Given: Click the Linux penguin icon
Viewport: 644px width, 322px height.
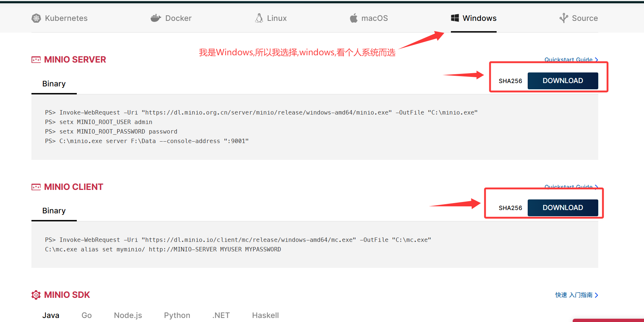Looking at the screenshot, I should pos(259,18).
